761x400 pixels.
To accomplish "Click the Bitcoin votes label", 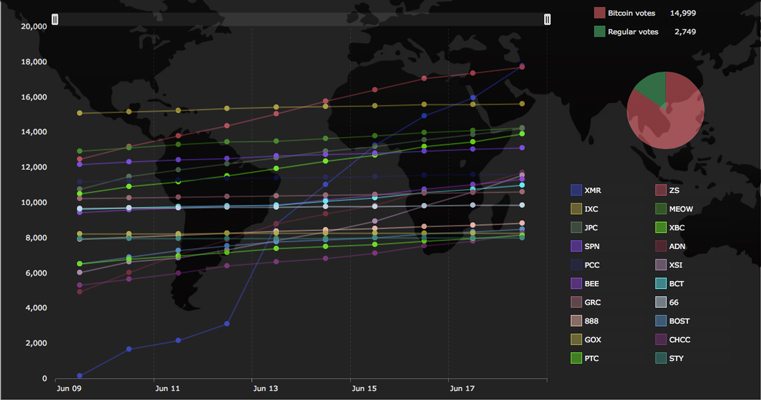I will pyautogui.click(x=631, y=13).
